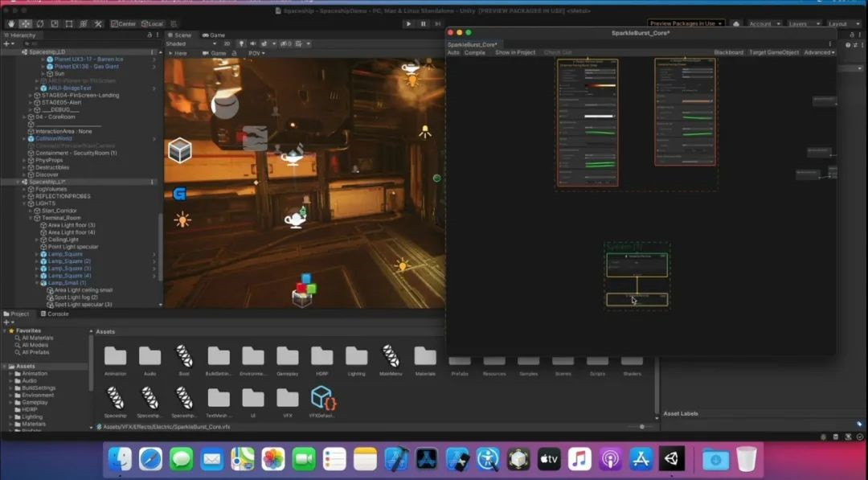868x480 pixels.
Task: Open the cloud services icon
Action: click(x=736, y=24)
